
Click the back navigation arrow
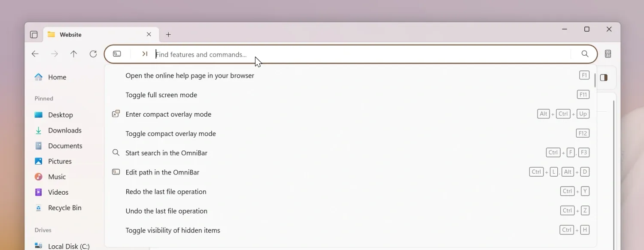coord(35,54)
